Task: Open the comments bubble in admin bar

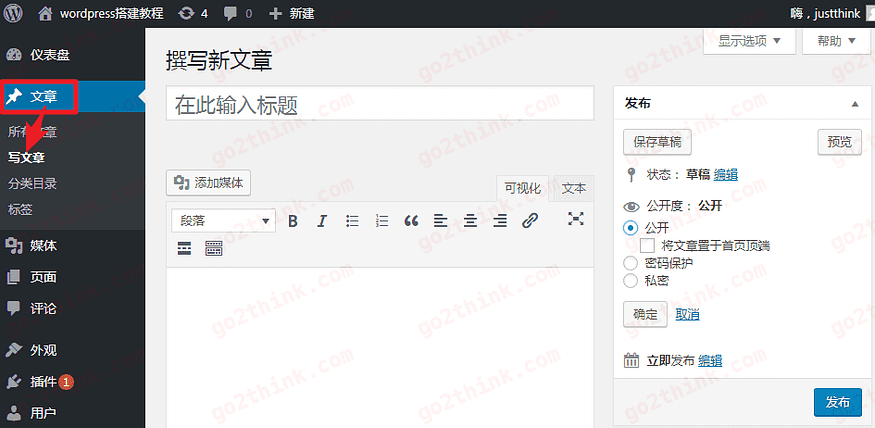Action: click(237, 13)
